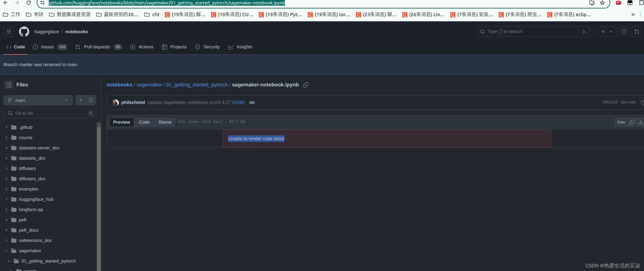The height and width of the screenshot is (271, 644).
Task: Reload the page in the browser
Action: (x=29, y=3)
